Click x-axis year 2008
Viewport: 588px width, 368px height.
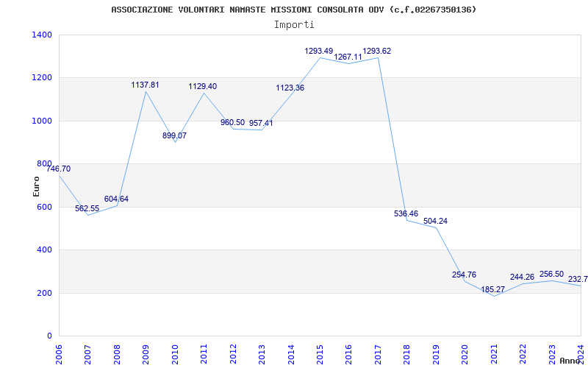coord(117,355)
